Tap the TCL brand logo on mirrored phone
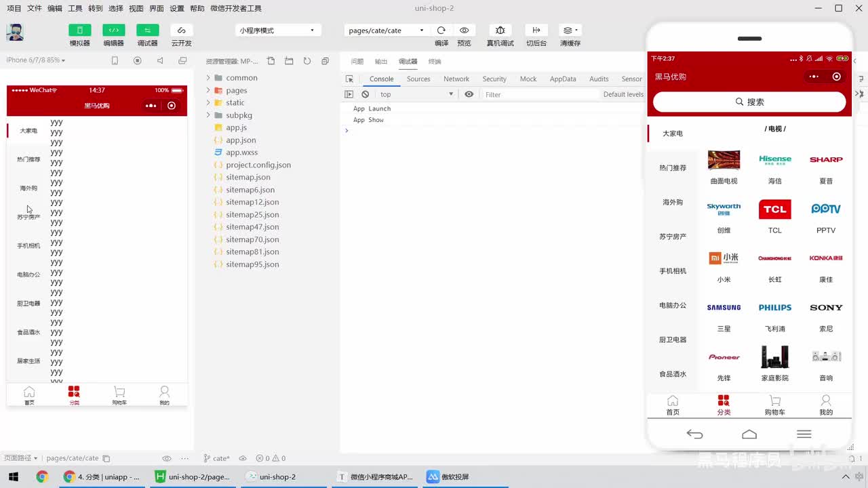 point(775,209)
